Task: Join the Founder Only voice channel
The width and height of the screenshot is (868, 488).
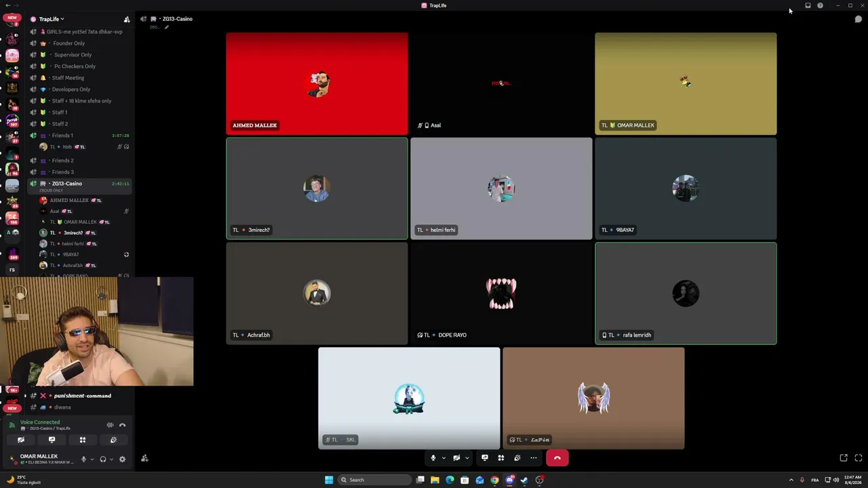Action: tap(68, 43)
